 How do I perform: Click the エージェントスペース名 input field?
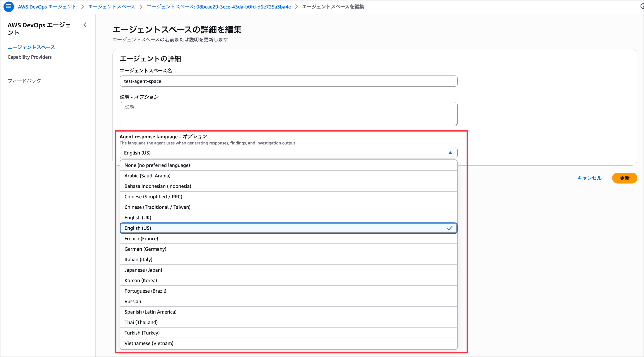pos(288,81)
